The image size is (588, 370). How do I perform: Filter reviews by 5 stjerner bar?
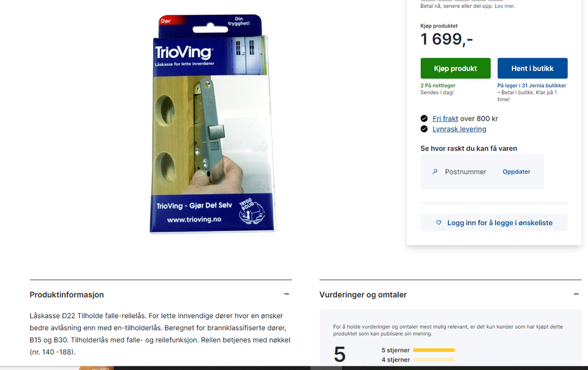[418, 350]
